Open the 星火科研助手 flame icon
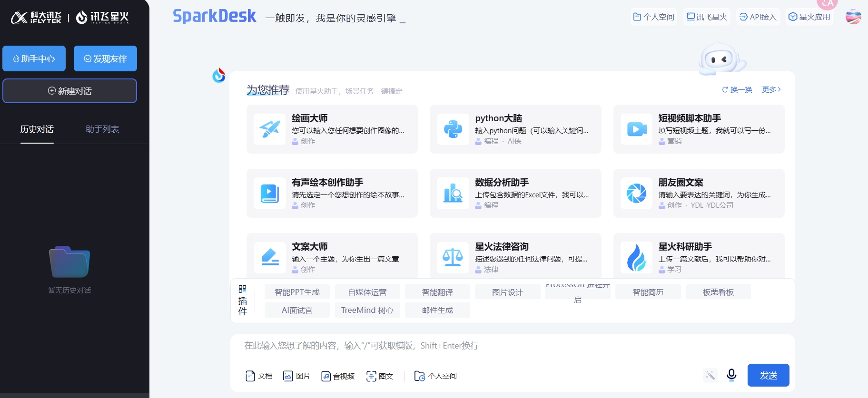868x398 pixels. [x=636, y=257]
